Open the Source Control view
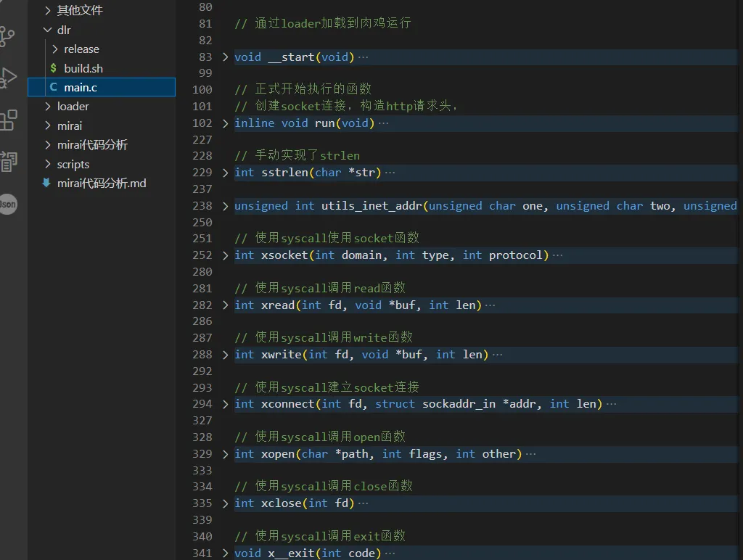This screenshot has height=560, width=743. 7,36
